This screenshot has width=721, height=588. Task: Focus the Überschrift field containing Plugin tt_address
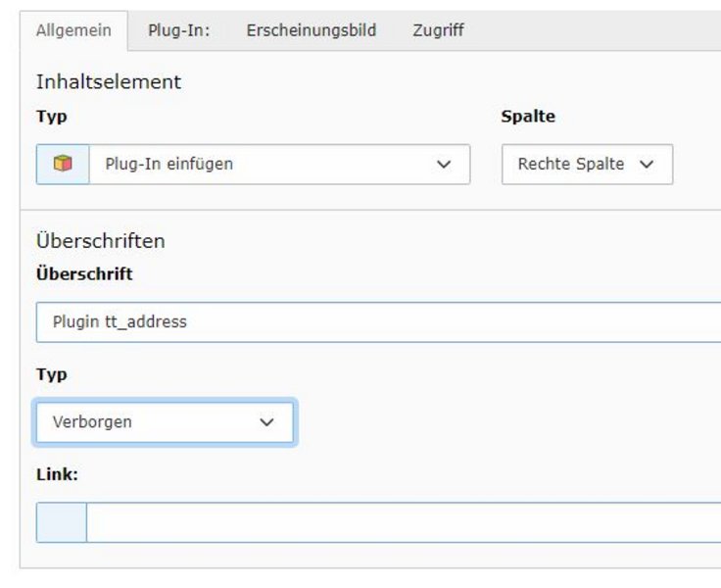click(377, 321)
